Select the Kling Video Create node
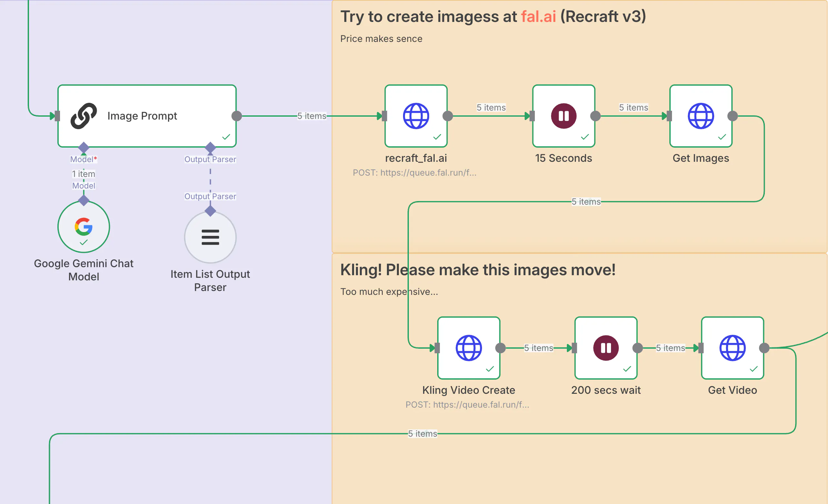The image size is (828, 504). click(x=468, y=348)
